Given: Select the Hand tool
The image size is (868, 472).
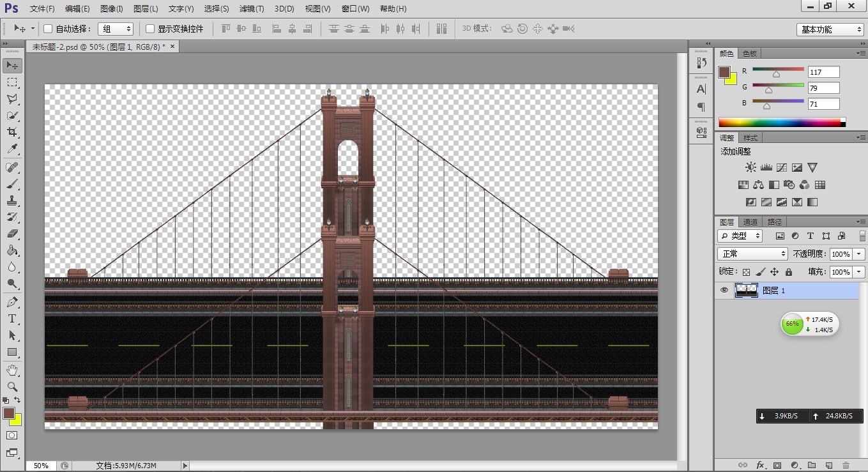Looking at the screenshot, I should pos(12,370).
